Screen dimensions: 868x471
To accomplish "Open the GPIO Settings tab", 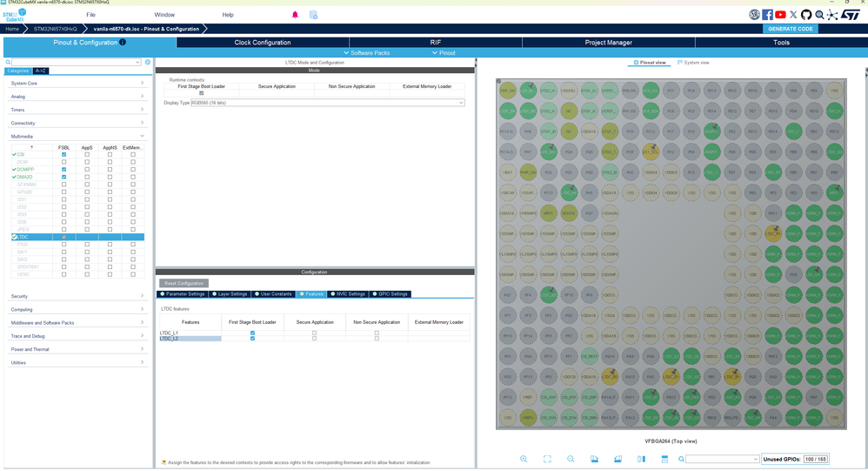I will click(x=391, y=293).
